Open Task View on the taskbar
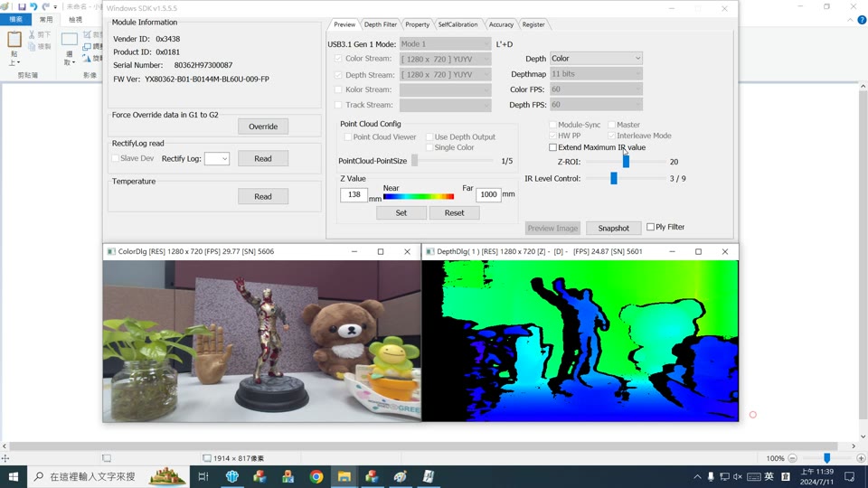 click(x=203, y=476)
